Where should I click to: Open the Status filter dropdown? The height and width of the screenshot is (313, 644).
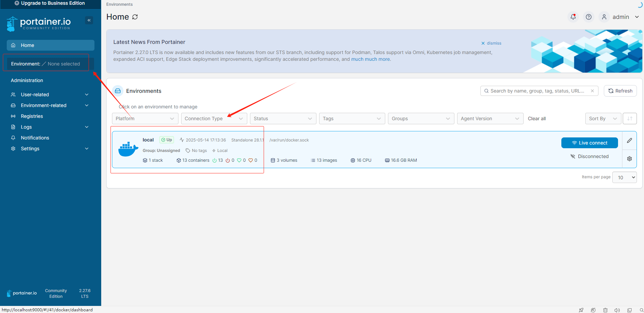coord(283,119)
